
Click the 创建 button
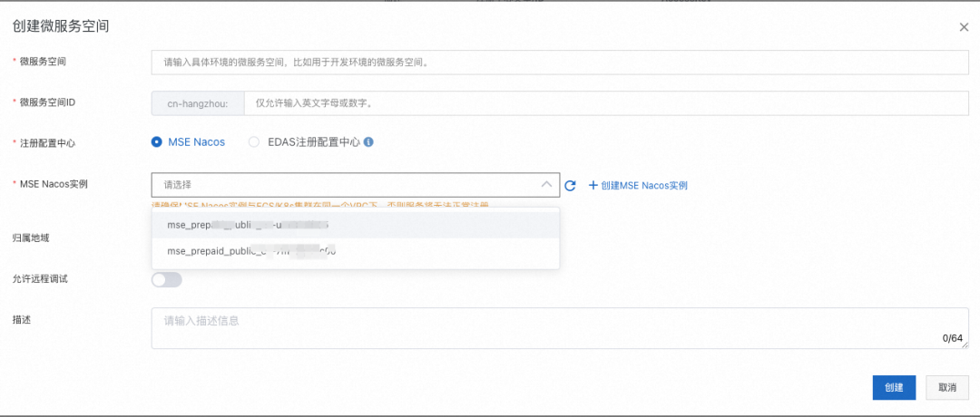pyautogui.click(x=894, y=387)
